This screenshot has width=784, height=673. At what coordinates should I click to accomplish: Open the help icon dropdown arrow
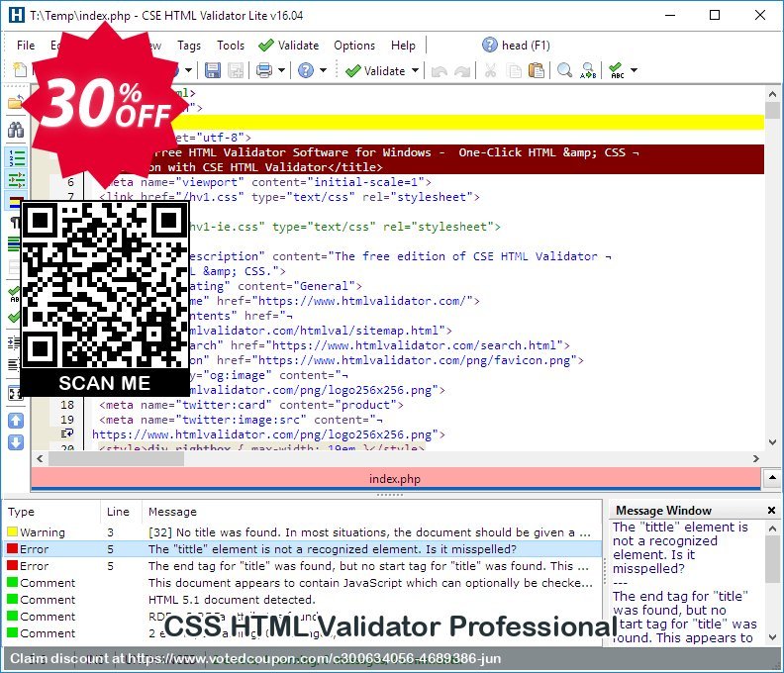pyautogui.click(x=323, y=70)
